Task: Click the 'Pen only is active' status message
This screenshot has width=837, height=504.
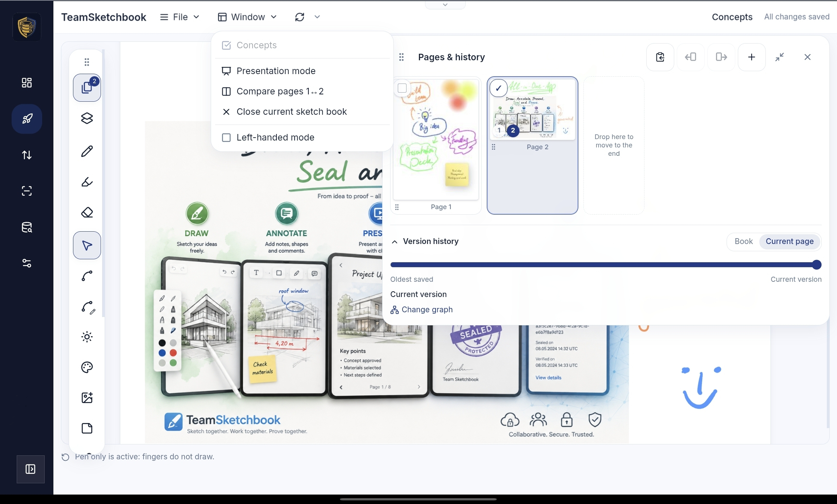Action: coord(145,457)
